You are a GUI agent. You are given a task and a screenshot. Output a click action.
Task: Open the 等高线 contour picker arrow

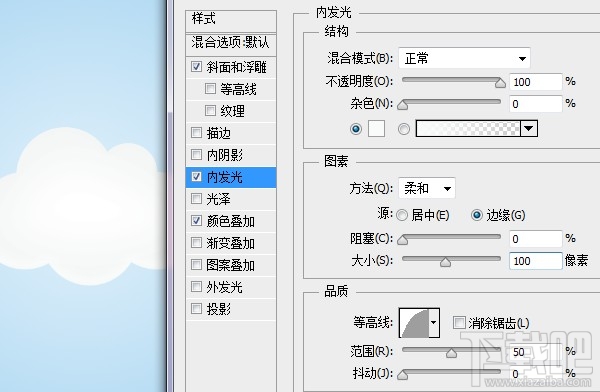(x=434, y=323)
